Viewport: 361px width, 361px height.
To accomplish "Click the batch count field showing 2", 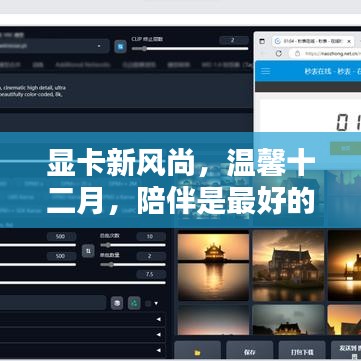I will click(151, 256).
